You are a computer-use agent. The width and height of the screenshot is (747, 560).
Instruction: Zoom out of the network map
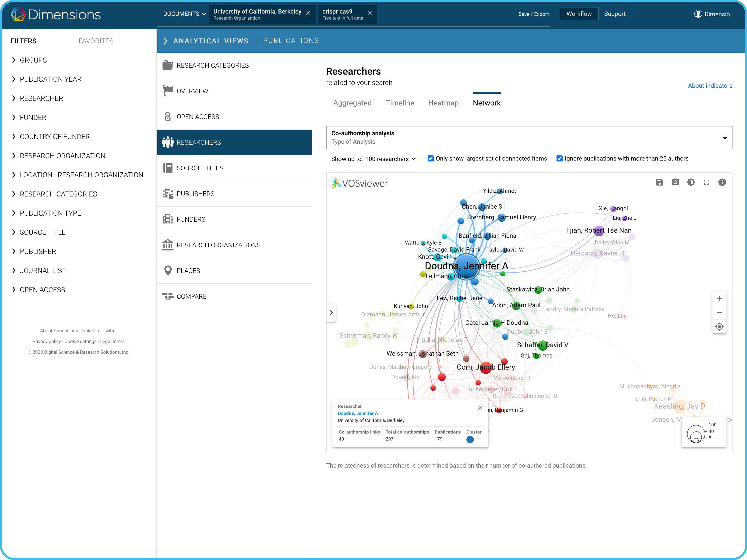(x=719, y=313)
